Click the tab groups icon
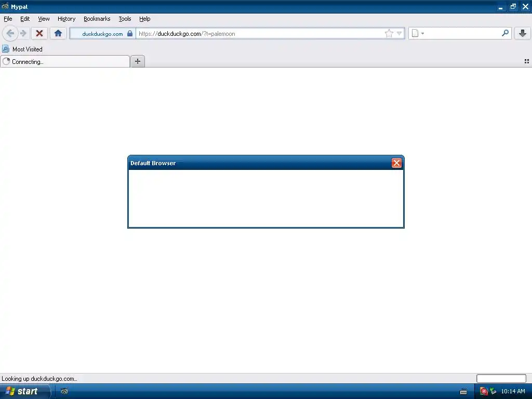532x399 pixels. (527, 61)
